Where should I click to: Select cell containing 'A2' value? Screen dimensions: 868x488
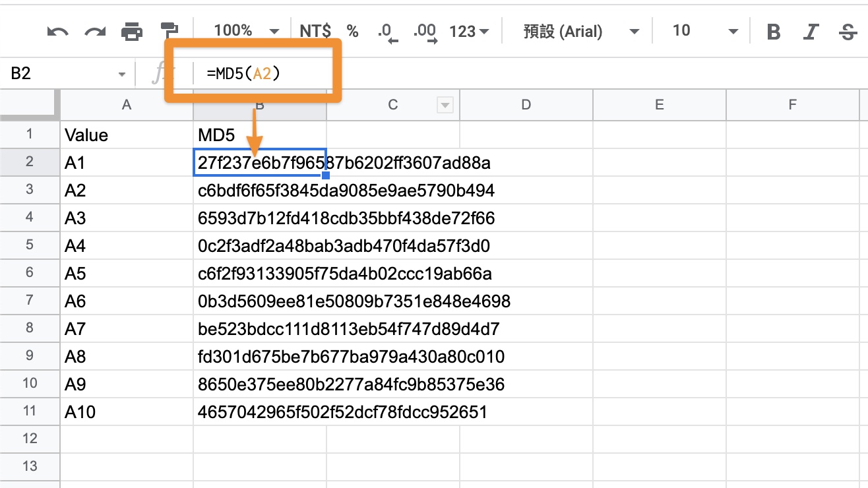click(x=127, y=191)
